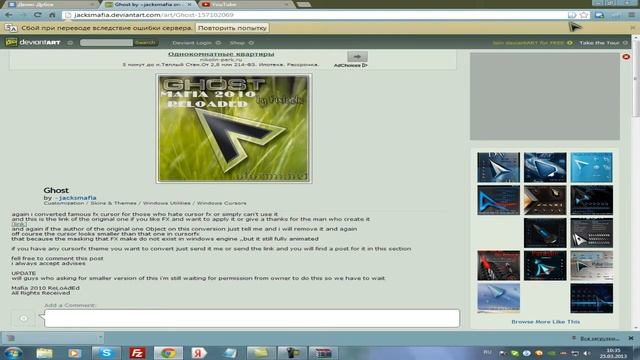Click Browse More Like This
The height and width of the screenshot is (360, 640).
tap(545, 322)
